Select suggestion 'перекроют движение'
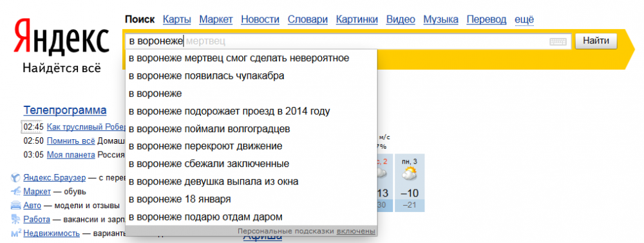Image resolution: width=644 pixels, height=243 pixels. coord(251,146)
